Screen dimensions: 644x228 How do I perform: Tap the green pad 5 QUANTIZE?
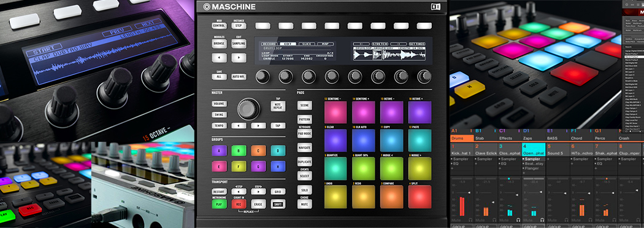coord(335,168)
